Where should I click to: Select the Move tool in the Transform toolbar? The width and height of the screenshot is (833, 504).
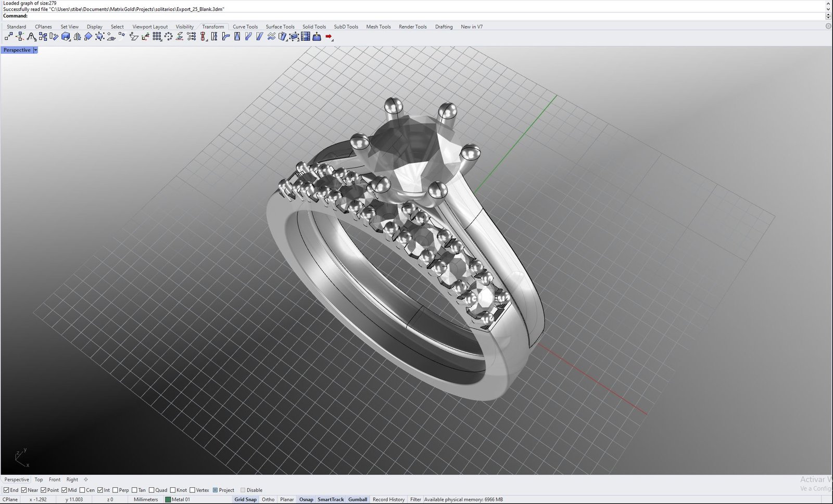point(9,36)
